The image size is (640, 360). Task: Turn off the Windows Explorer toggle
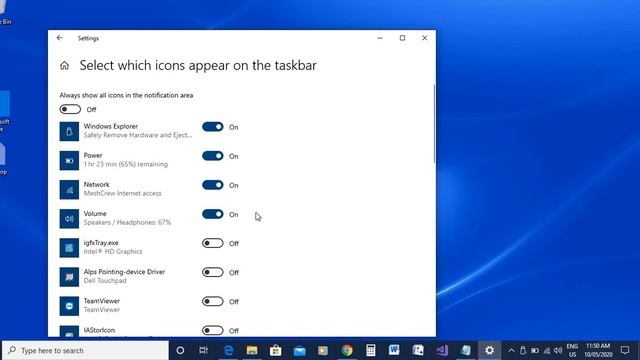click(213, 127)
